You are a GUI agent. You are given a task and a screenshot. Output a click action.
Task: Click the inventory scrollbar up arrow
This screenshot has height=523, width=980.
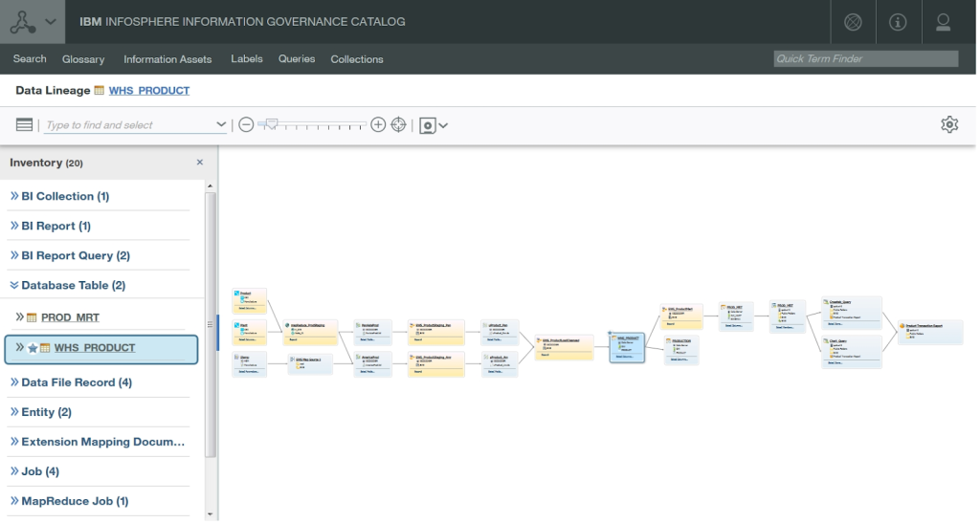pos(210,186)
